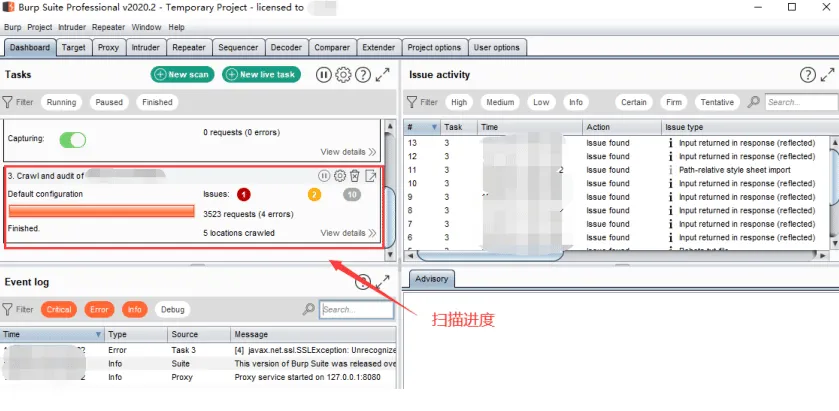The width and height of the screenshot is (839, 411).
Task: Open settings gear of Crawl and audit task
Action: pos(339,176)
